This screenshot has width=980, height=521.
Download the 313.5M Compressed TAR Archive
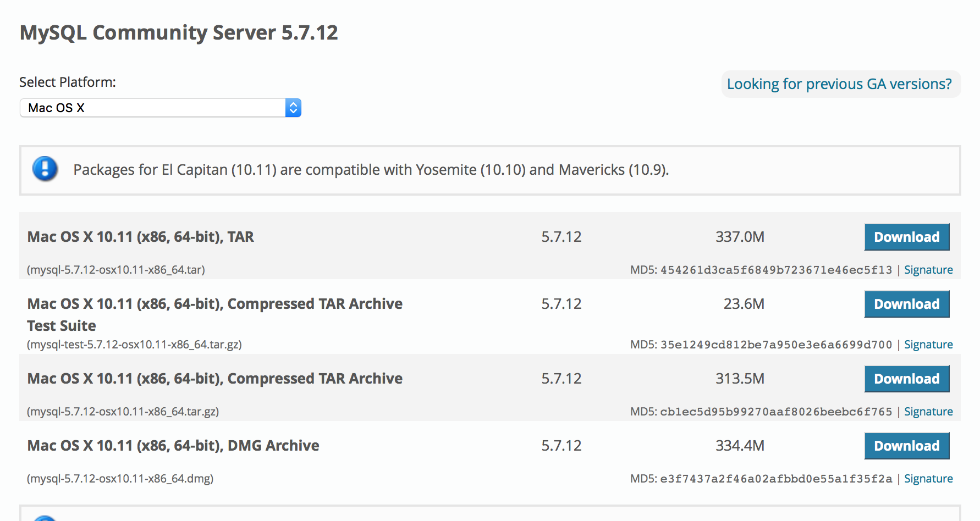(x=907, y=379)
